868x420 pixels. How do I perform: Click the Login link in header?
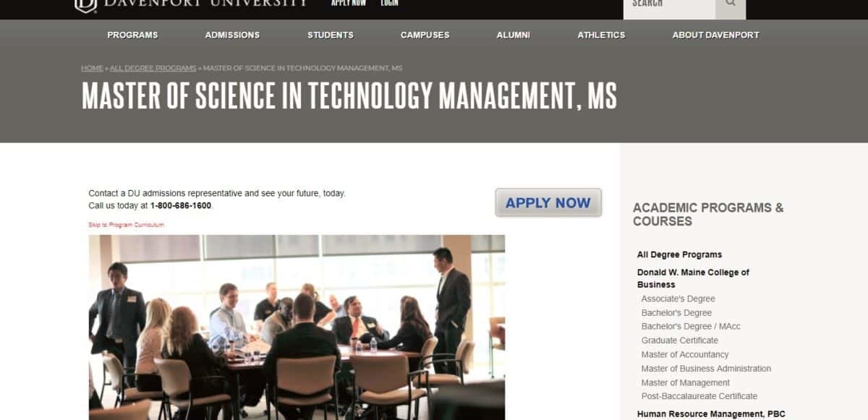[x=390, y=3]
